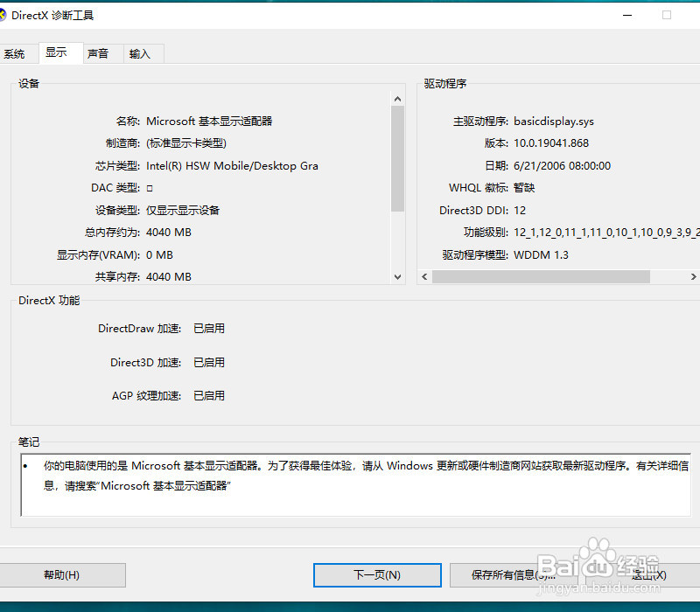Click device panel scroll up arrow
The width and height of the screenshot is (700, 612).
398,99
